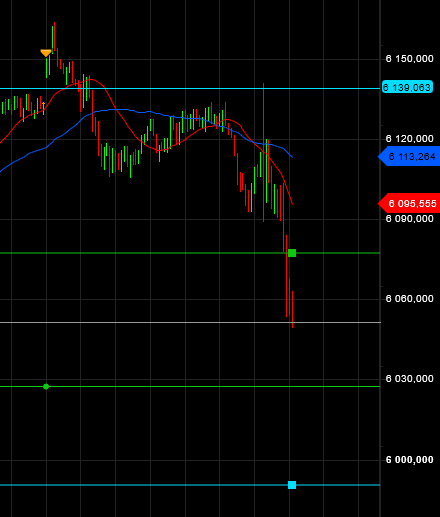Screen dimensions: 440x517
Task: Click the 6 090,000 axis value
Action: point(409,219)
